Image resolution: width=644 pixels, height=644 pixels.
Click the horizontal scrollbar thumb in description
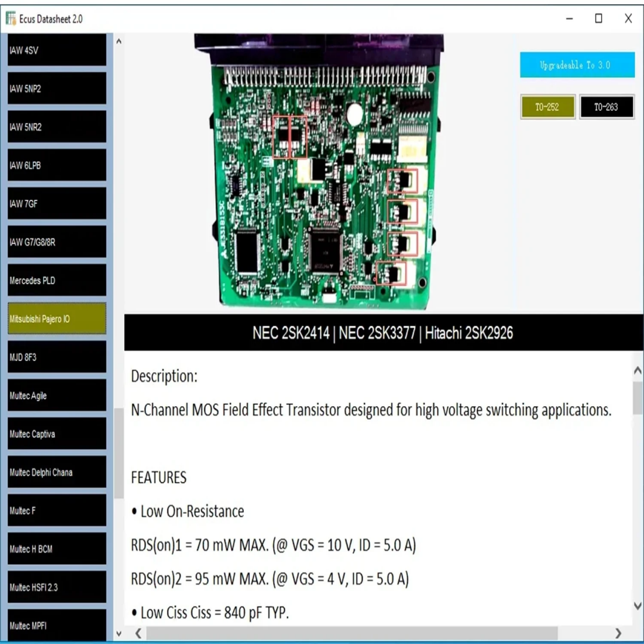(352, 633)
